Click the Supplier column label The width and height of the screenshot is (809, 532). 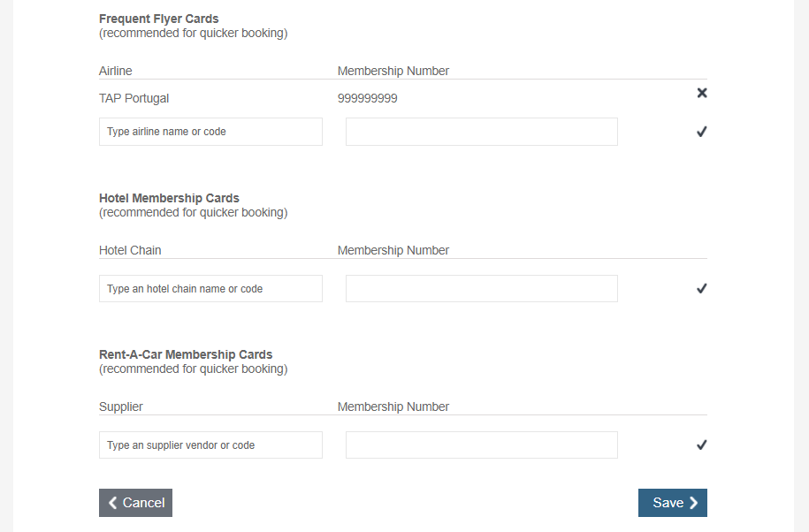[x=121, y=407]
